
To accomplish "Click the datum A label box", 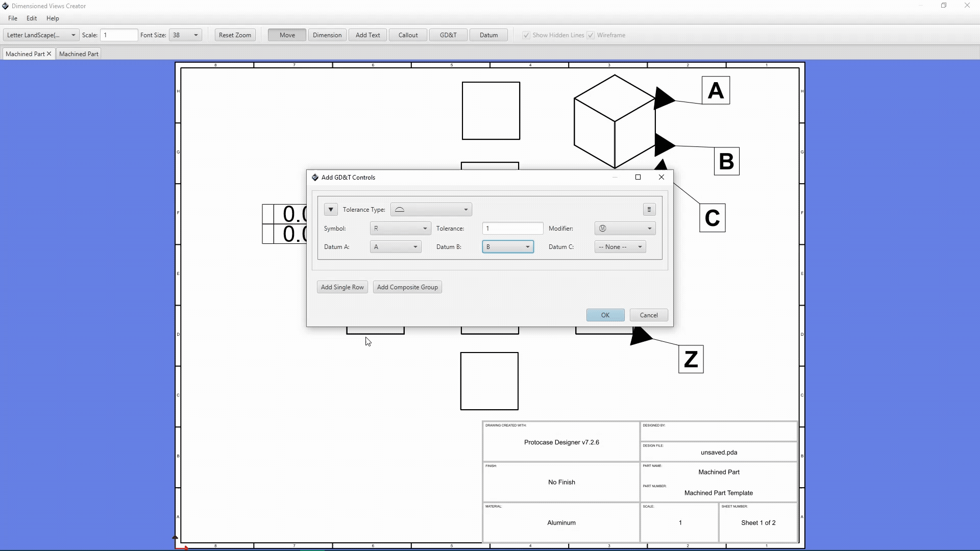I will point(716,91).
